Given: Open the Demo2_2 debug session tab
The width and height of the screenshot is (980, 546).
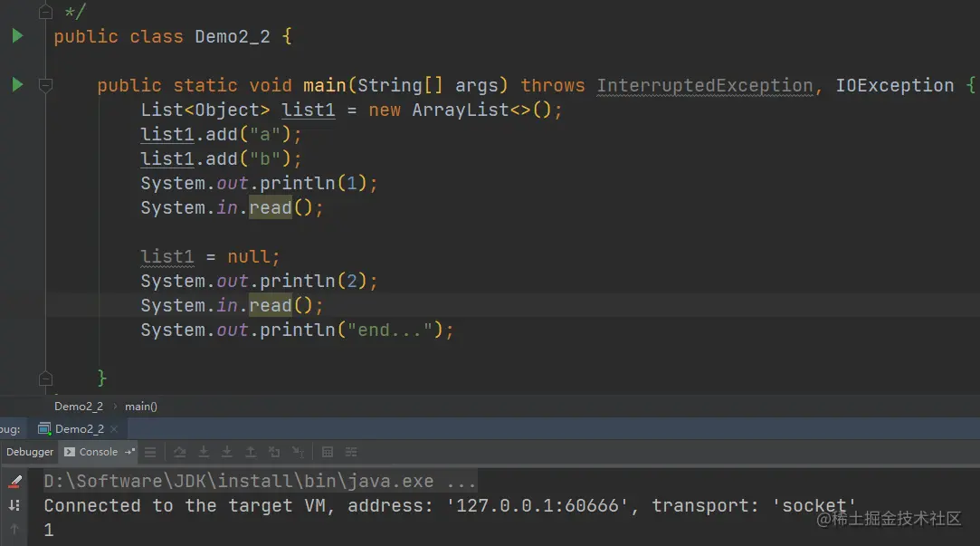Looking at the screenshot, I should [x=79, y=429].
